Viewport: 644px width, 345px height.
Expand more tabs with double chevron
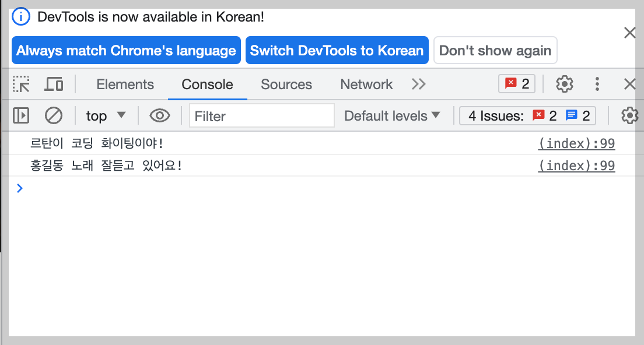pos(418,84)
